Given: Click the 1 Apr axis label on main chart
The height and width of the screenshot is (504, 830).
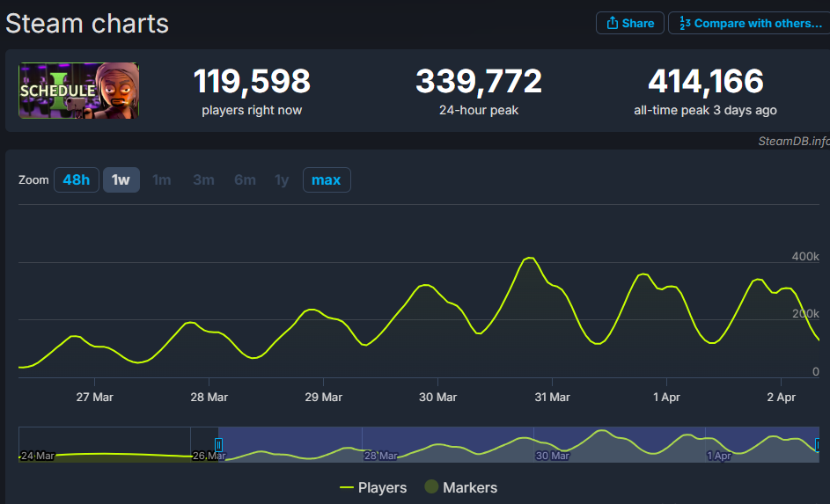Looking at the screenshot, I should [x=666, y=398].
